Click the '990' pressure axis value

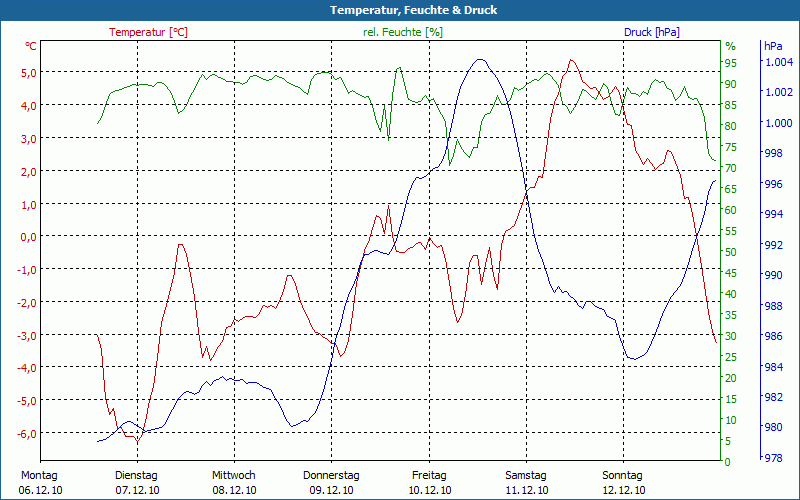pos(773,275)
